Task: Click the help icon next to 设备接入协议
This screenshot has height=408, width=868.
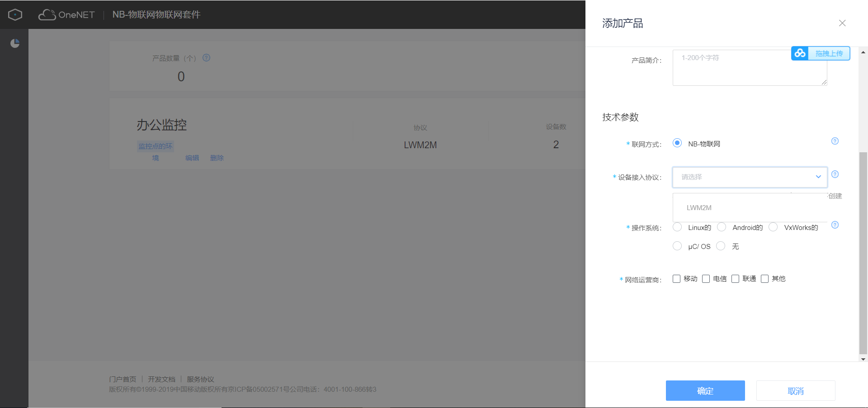Action: (835, 174)
